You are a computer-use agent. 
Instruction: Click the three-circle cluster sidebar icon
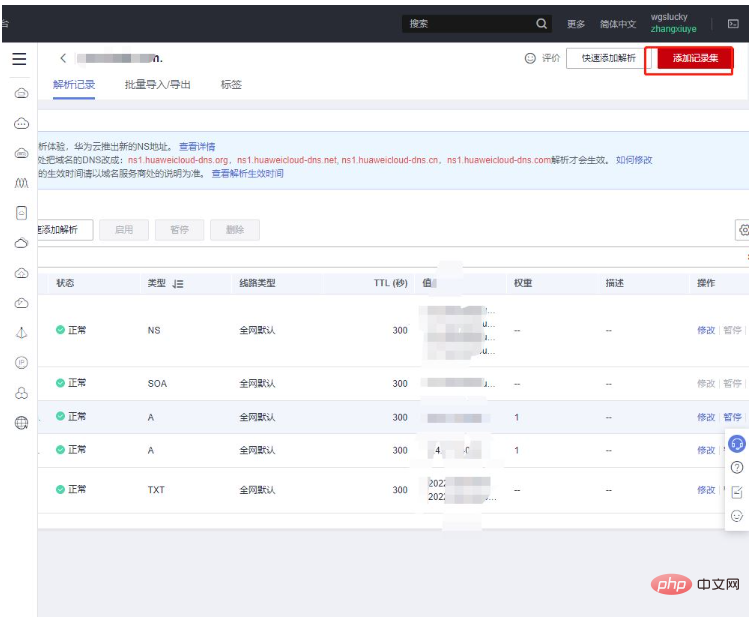click(x=22, y=393)
